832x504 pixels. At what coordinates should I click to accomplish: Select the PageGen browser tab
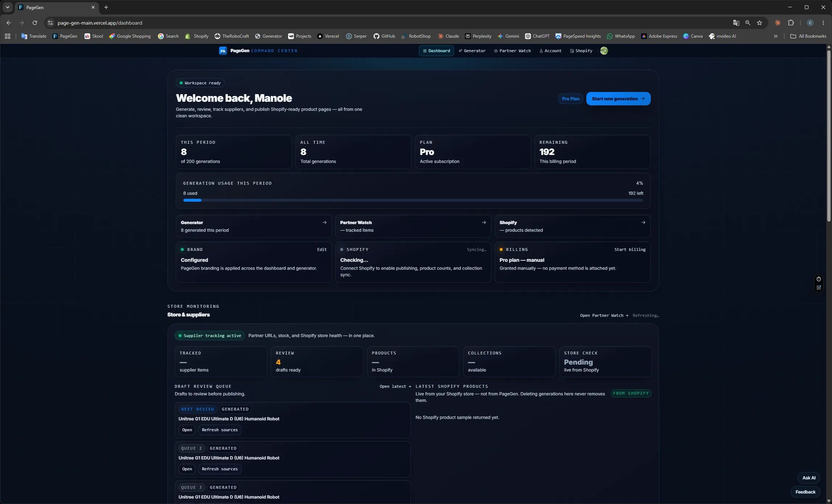tap(57, 7)
